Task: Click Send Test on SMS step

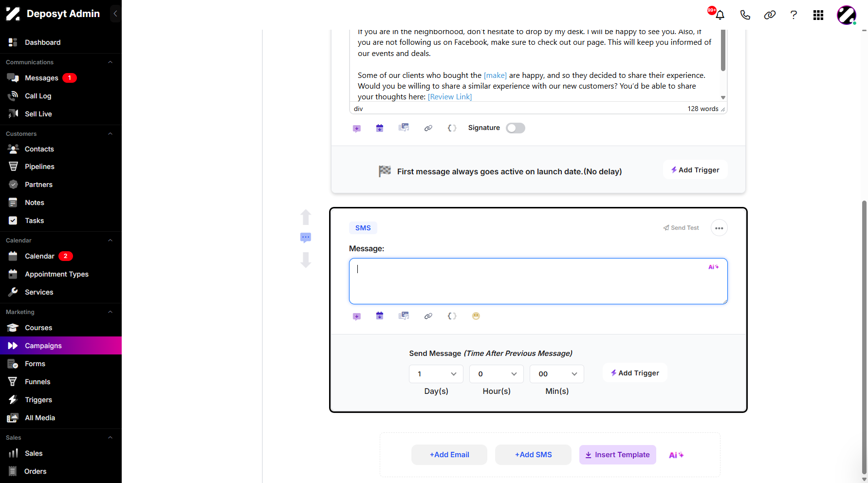Action: click(681, 228)
